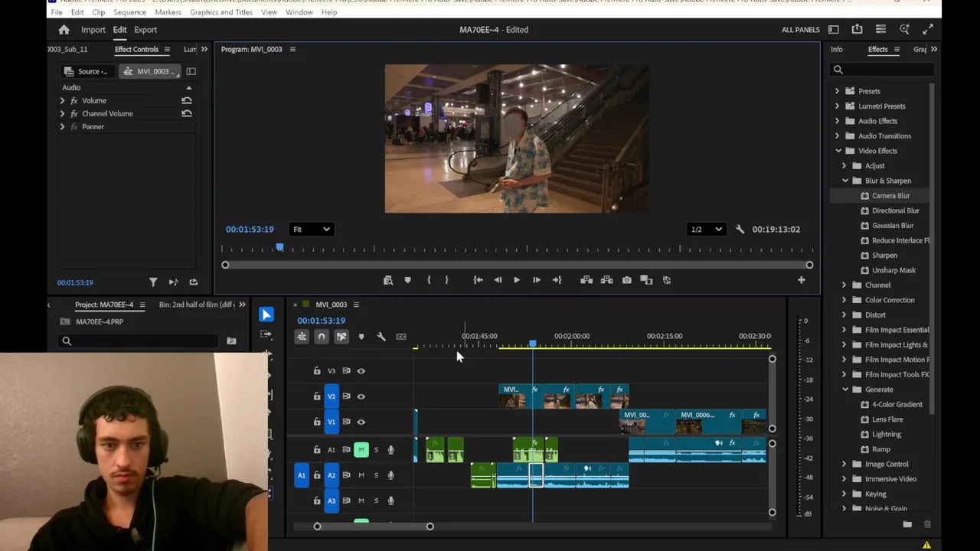Expand the Color Correction folder
Screen dimensions: 980x551
click(844, 300)
